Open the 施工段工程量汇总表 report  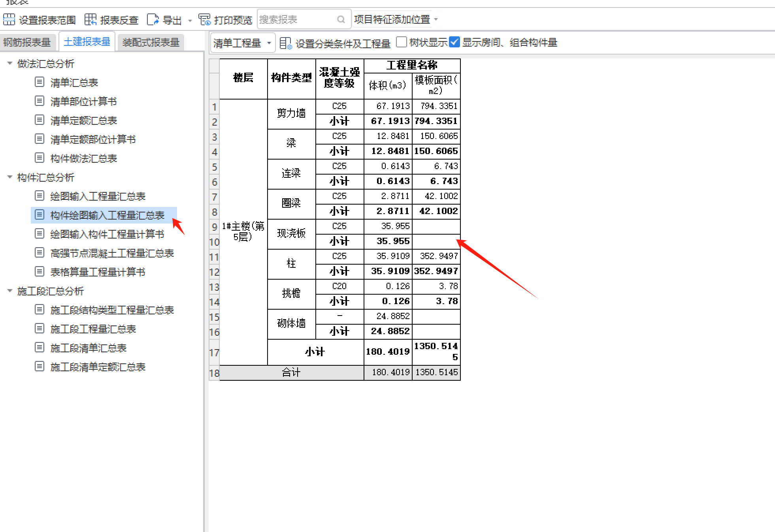[x=93, y=329]
